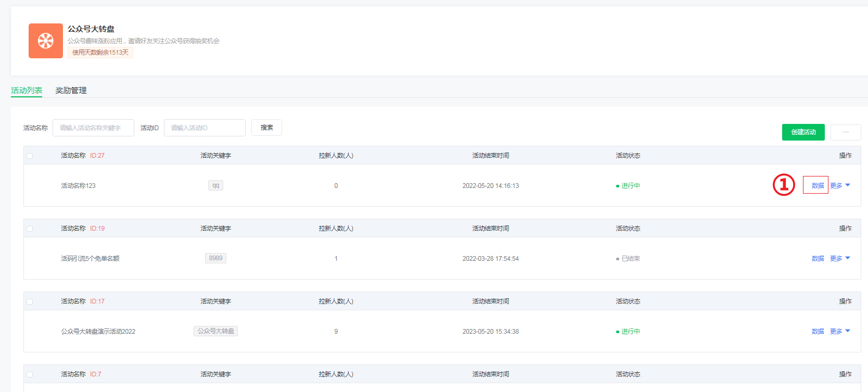Click the 公众号大转盘 keyword tag
868x392 pixels.
click(215, 331)
